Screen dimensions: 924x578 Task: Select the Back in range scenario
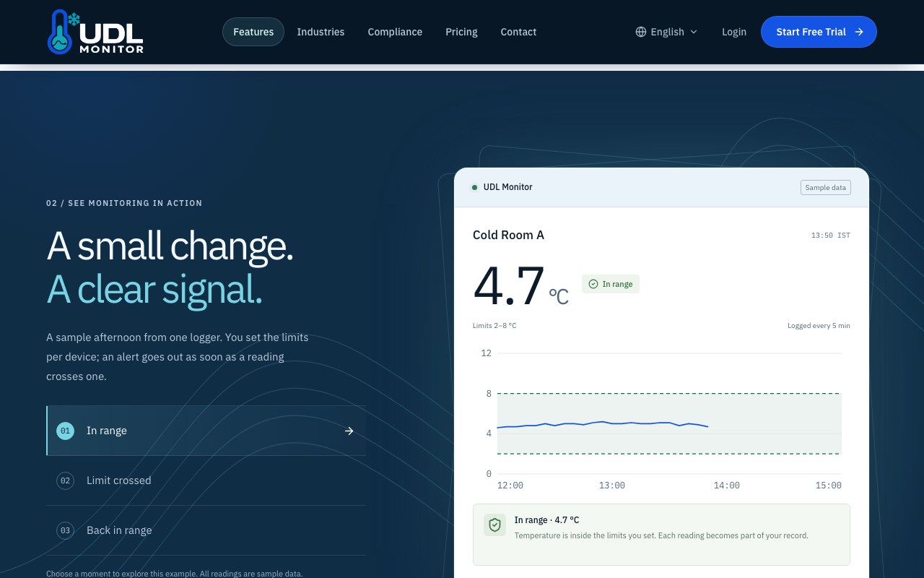[206, 530]
